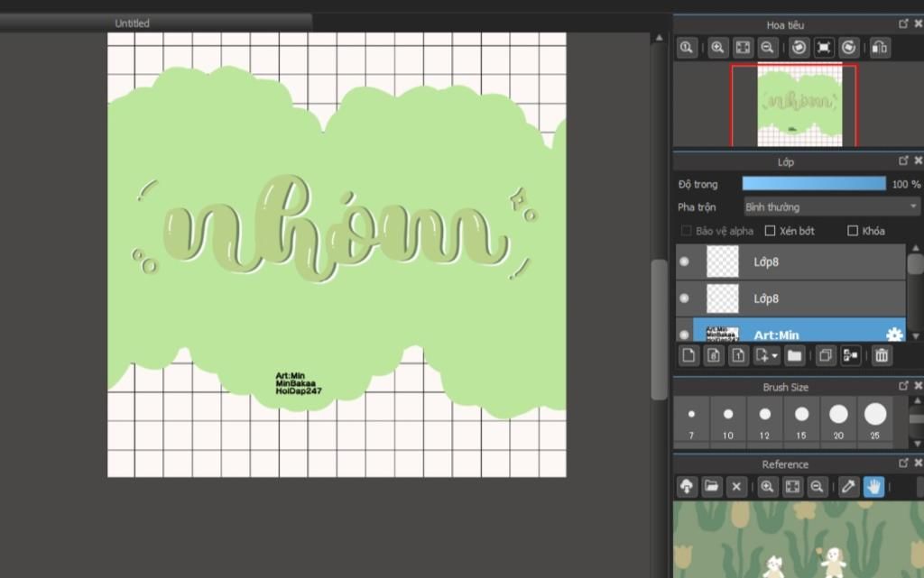
Task: Open a reference image with the folder icon
Action: pyautogui.click(x=711, y=487)
